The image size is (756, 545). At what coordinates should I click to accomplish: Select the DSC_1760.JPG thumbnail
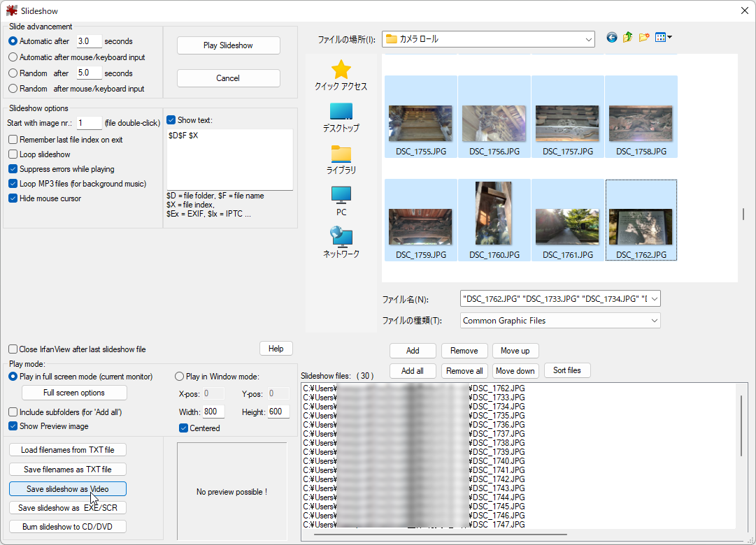494,217
